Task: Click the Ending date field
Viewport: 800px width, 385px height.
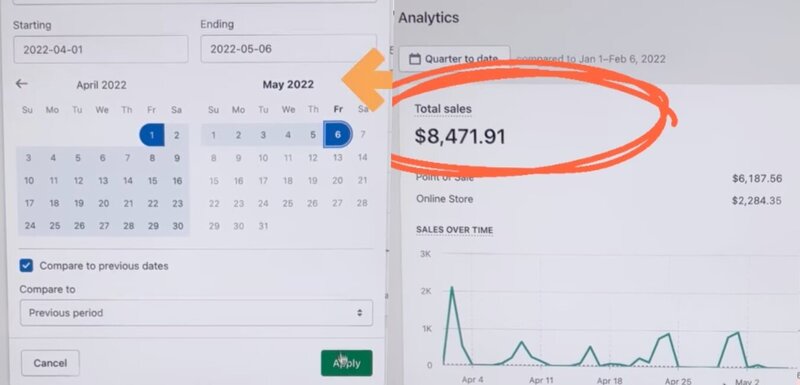Action: pyautogui.click(x=288, y=49)
